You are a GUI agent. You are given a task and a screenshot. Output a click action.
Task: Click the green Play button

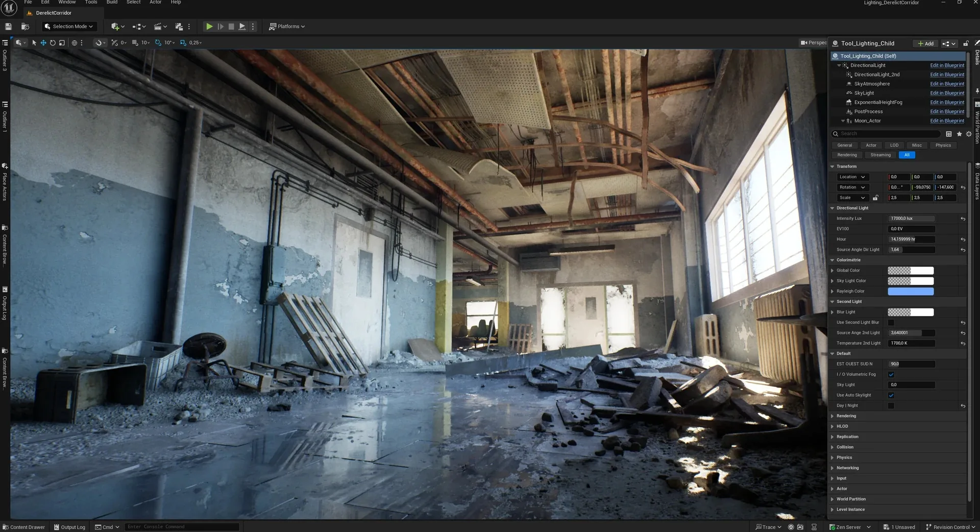click(x=209, y=27)
